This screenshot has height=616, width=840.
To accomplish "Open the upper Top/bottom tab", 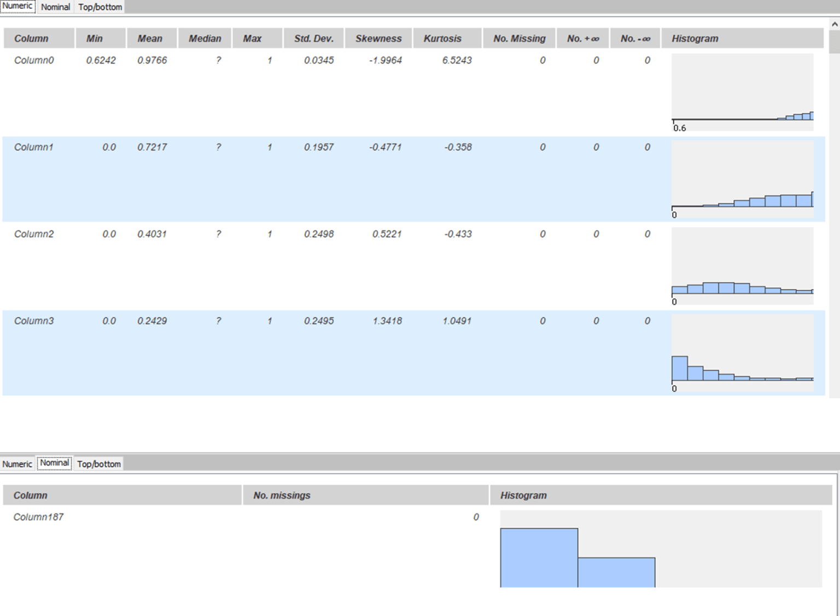I will [100, 7].
